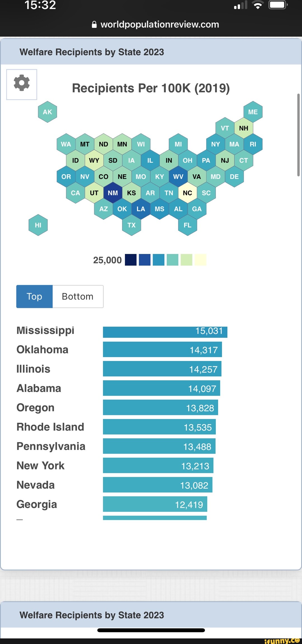Switch to the Bottom toggle
Screen dimensions: 302x644
coord(77,296)
